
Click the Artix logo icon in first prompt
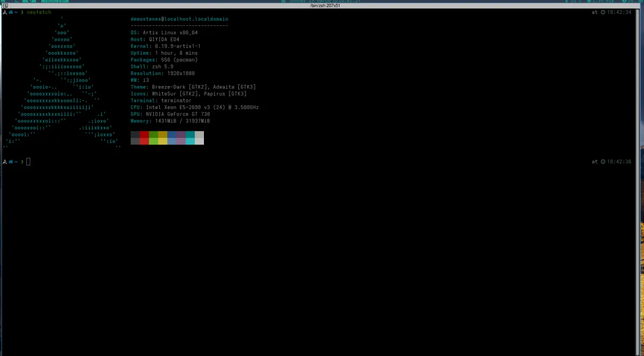click(4, 12)
